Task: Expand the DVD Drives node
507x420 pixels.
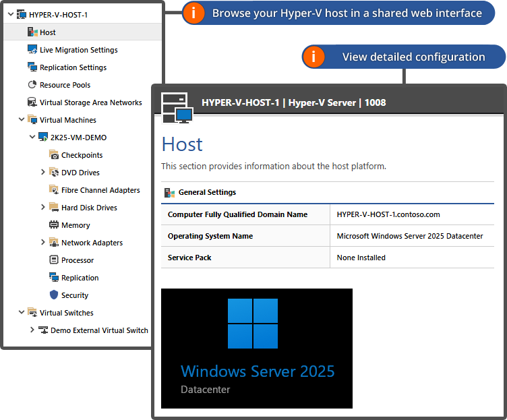Action: [42, 172]
